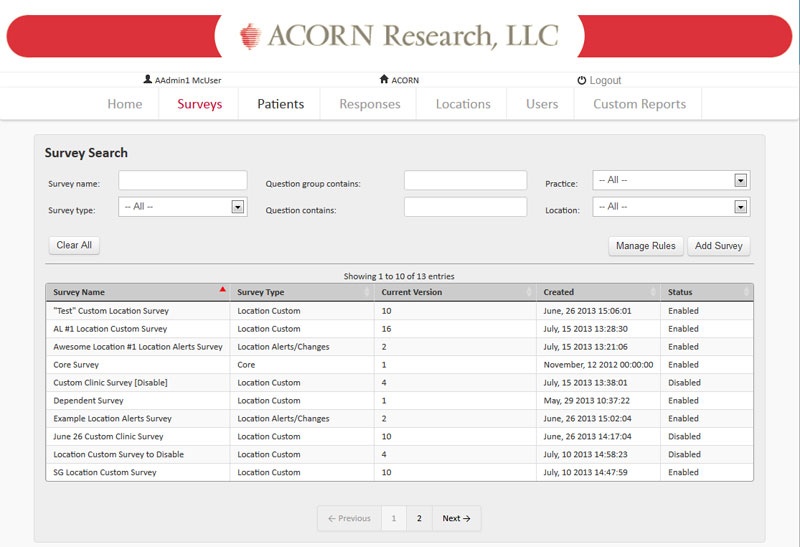Screen dimensions: 800x547
Task: Click the user profile icon beside AAdmin1 McUser
Action: (x=147, y=79)
